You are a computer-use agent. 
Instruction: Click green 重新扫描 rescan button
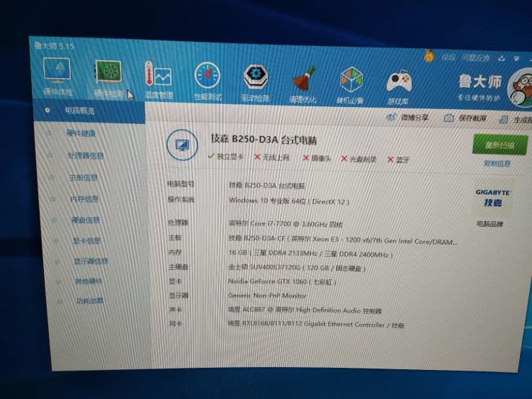500,145
